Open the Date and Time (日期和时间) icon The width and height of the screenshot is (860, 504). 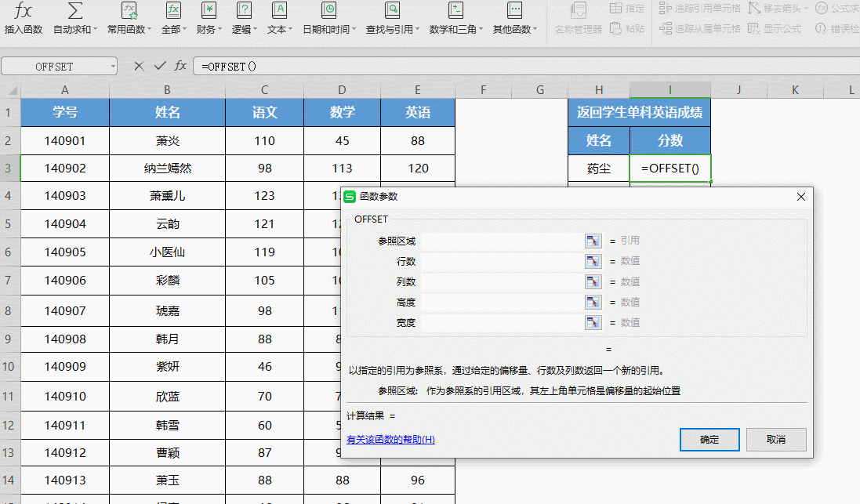pos(328,11)
